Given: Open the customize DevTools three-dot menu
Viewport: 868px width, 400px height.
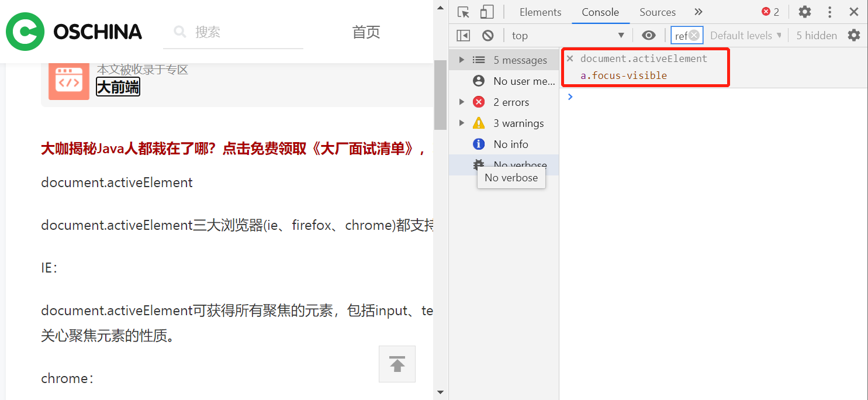Looking at the screenshot, I should (829, 12).
